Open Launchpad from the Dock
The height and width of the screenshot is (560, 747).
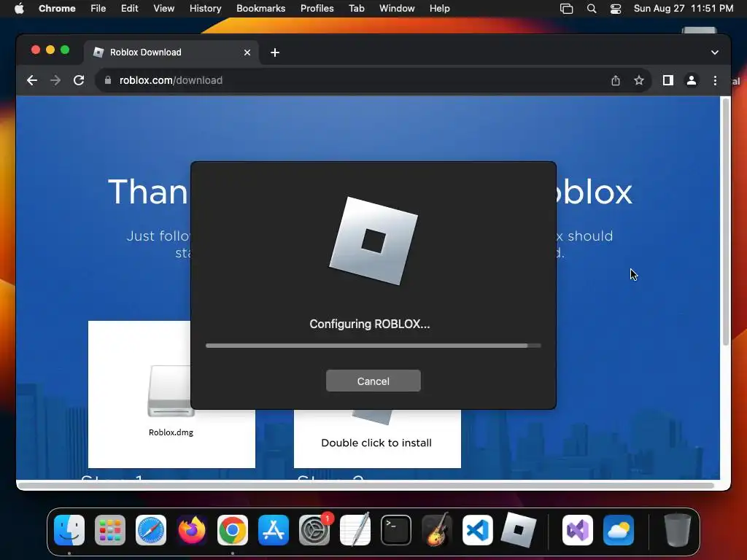click(110, 530)
